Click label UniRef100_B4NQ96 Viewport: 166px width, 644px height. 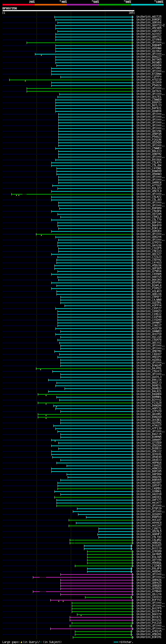tap(149, 405)
